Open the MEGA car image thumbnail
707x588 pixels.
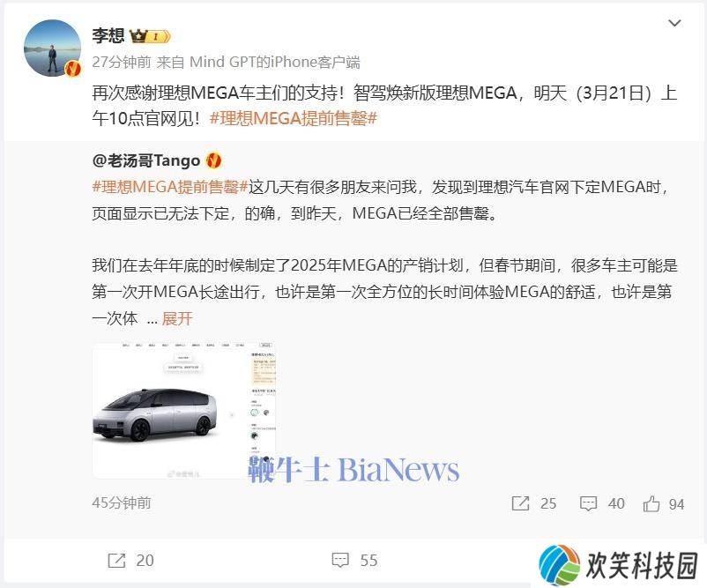point(184,410)
